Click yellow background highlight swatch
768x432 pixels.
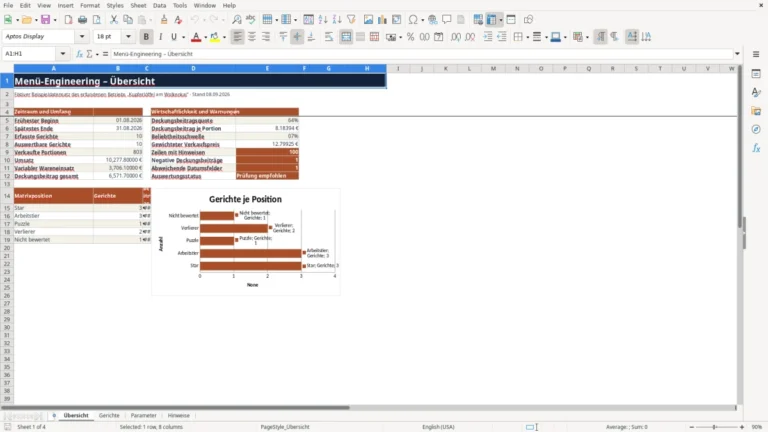pos(215,37)
